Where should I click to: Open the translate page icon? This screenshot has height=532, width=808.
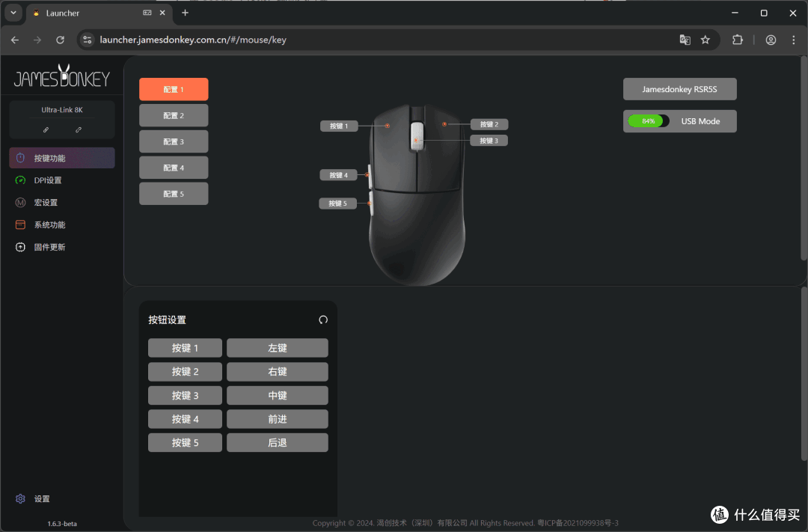pyautogui.click(x=685, y=40)
